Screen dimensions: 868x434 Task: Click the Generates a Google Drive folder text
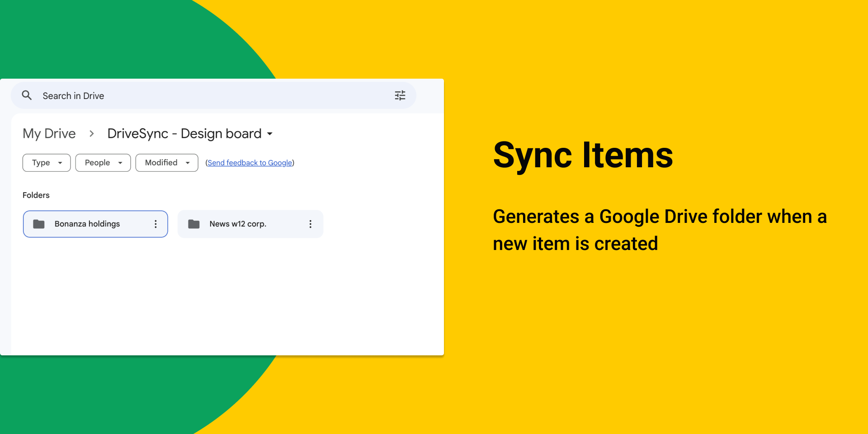click(660, 230)
